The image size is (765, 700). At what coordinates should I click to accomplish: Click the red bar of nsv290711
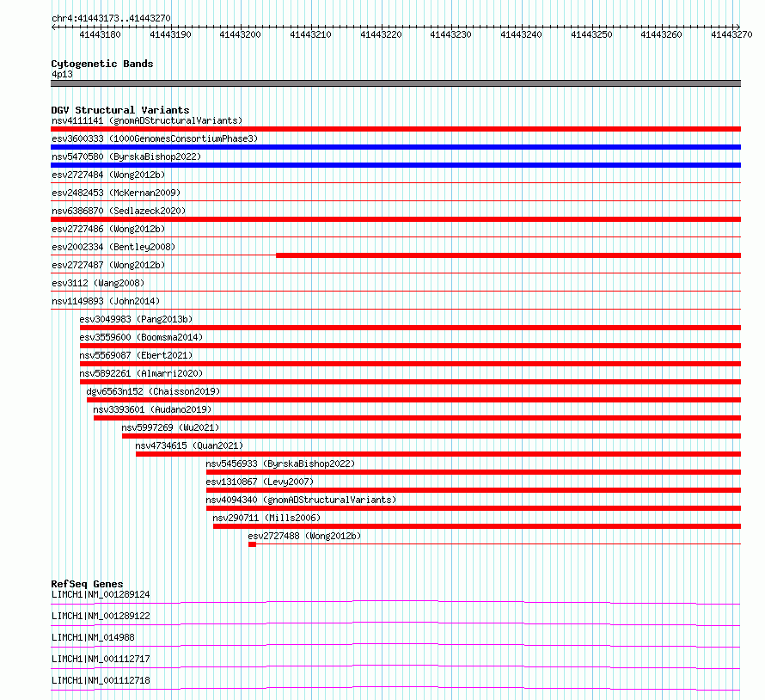tap(477, 526)
